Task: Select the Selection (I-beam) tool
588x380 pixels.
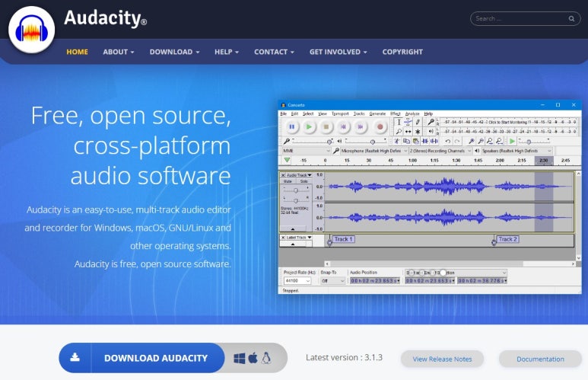Action: 399,122
